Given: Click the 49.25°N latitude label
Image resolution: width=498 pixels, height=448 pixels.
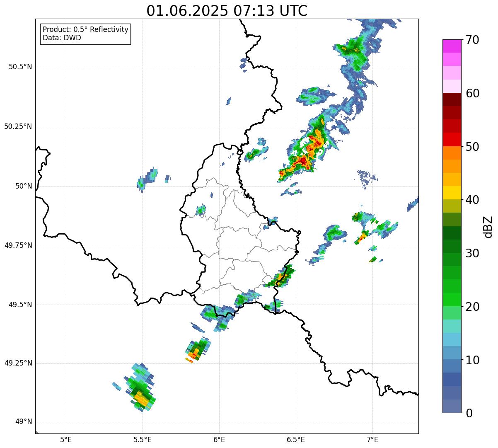Looking at the screenshot, I should pos(18,363).
